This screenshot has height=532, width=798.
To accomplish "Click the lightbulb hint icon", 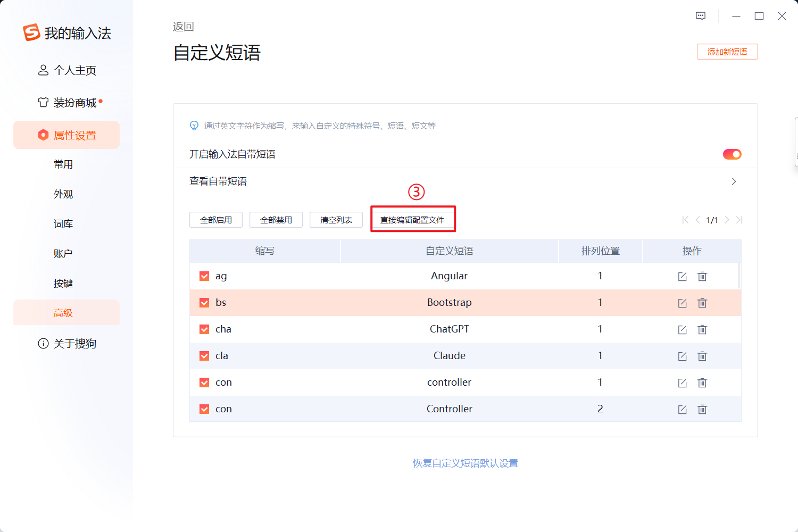I will pyautogui.click(x=194, y=126).
